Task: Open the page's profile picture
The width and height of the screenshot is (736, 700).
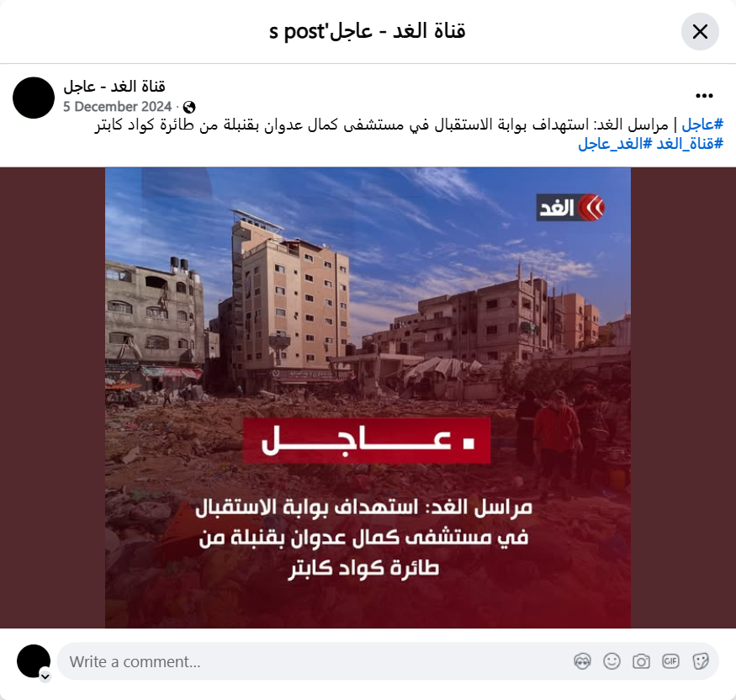Action: coord(34,98)
